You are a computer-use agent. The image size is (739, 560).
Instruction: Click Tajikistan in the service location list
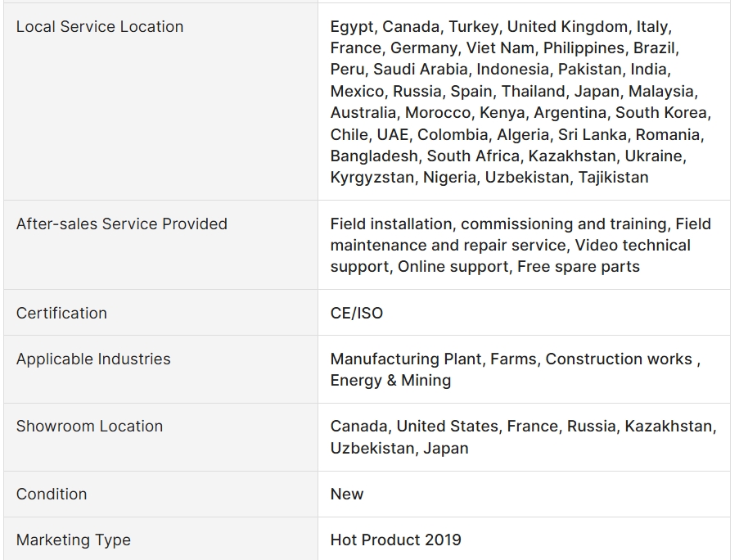613,177
